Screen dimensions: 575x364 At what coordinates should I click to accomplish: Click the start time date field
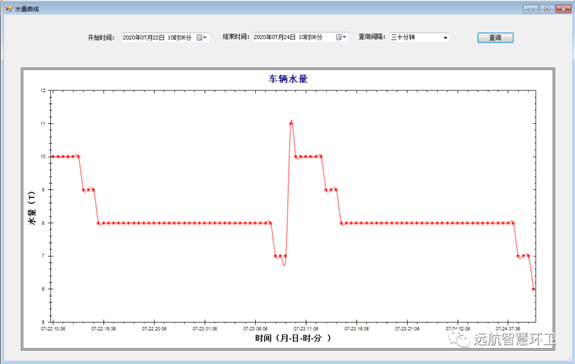click(166, 37)
